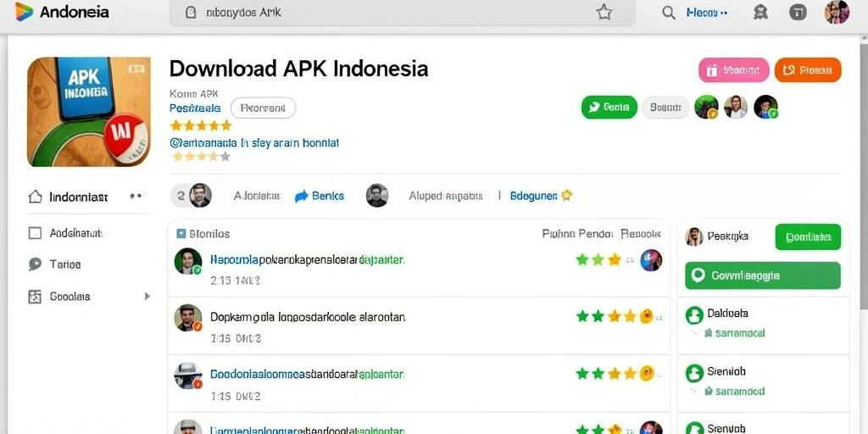Screen dimensions: 868x434
Task: Open the user profile avatar in header
Action: click(x=837, y=12)
